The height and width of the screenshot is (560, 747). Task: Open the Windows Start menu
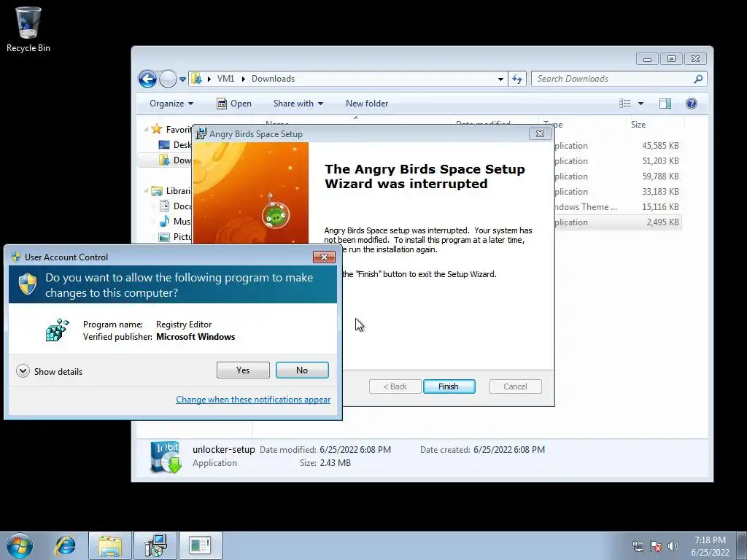20,545
